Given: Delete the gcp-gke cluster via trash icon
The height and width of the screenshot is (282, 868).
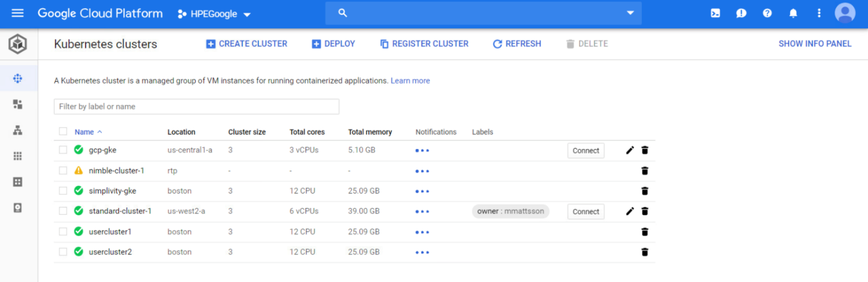Looking at the screenshot, I should pyautogui.click(x=645, y=150).
